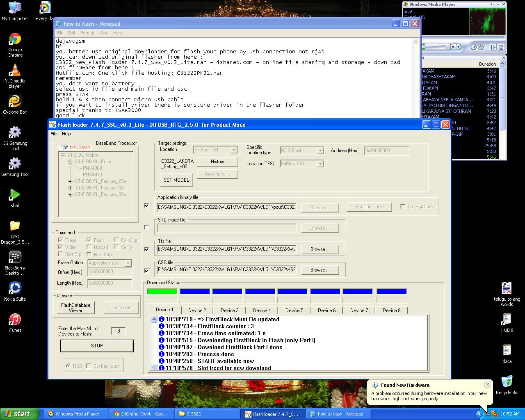Toggle the Erase command checkbox

[60, 240]
